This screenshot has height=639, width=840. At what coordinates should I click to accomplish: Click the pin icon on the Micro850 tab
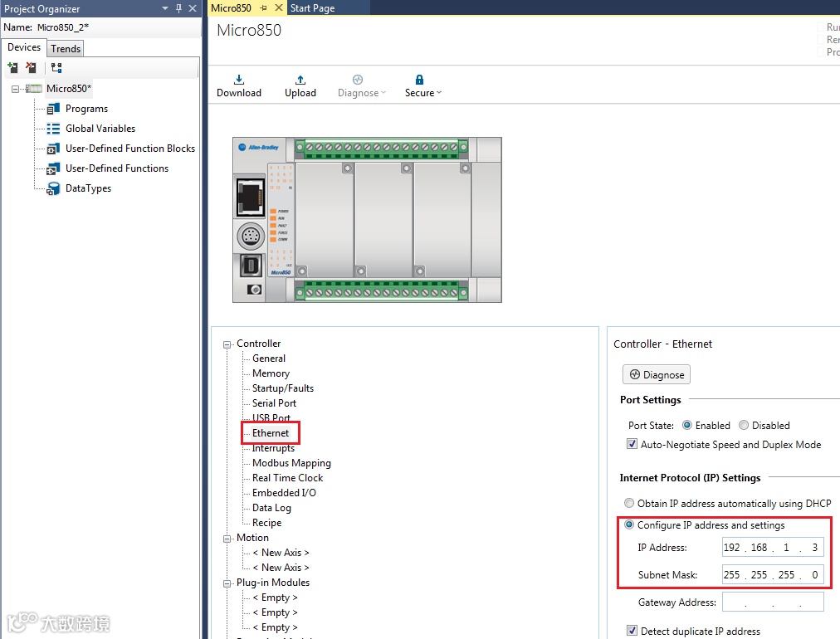coord(264,8)
